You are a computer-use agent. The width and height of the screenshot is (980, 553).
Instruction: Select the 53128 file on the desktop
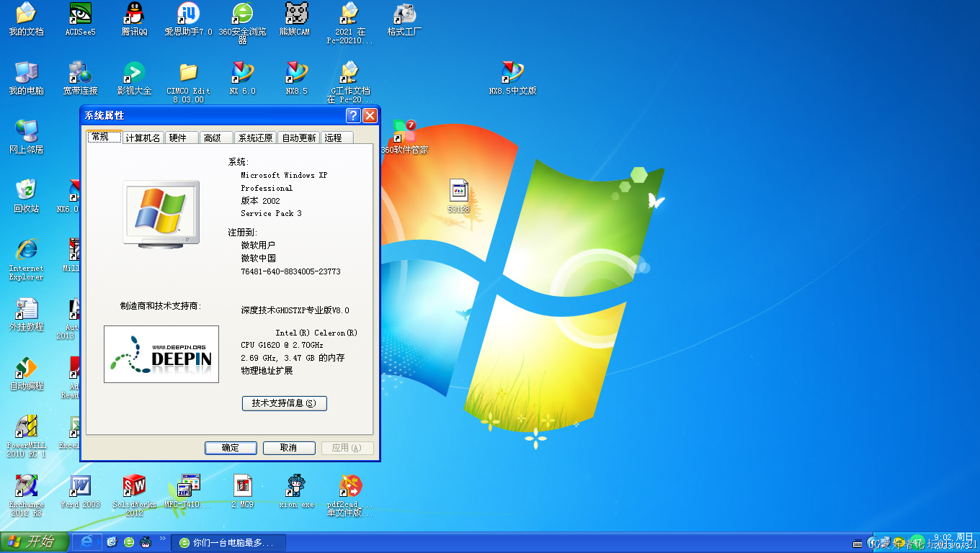[x=458, y=197]
